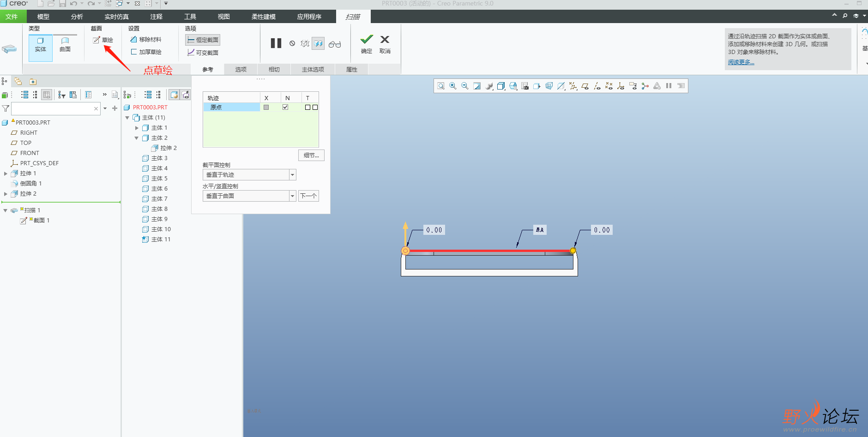Toggle coordinate system display visibility
The width and height of the screenshot is (868, 437).
pos(621,86)
